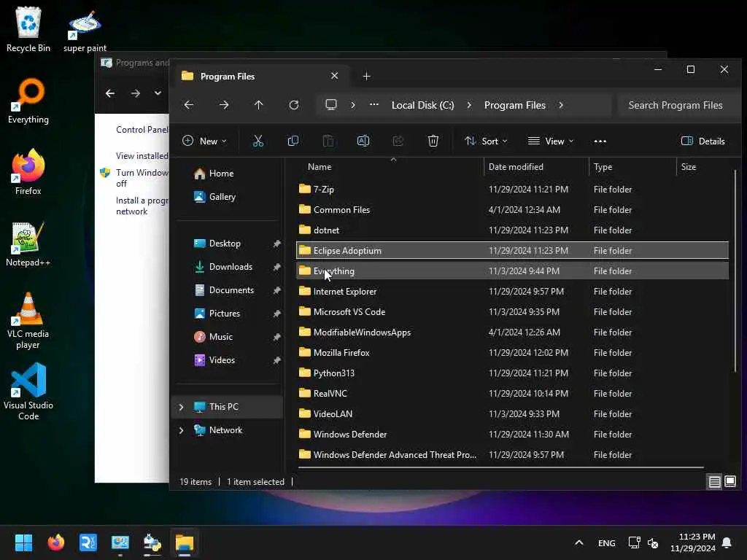The height and width of the screenshot is (560, 747).
Task: Show hidden system tray icons
Action: pos(578,542)
